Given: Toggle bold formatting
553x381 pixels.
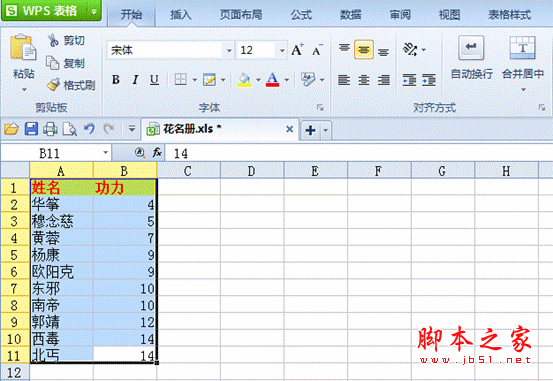Looking at the screenshot, I should click(116, 80).
